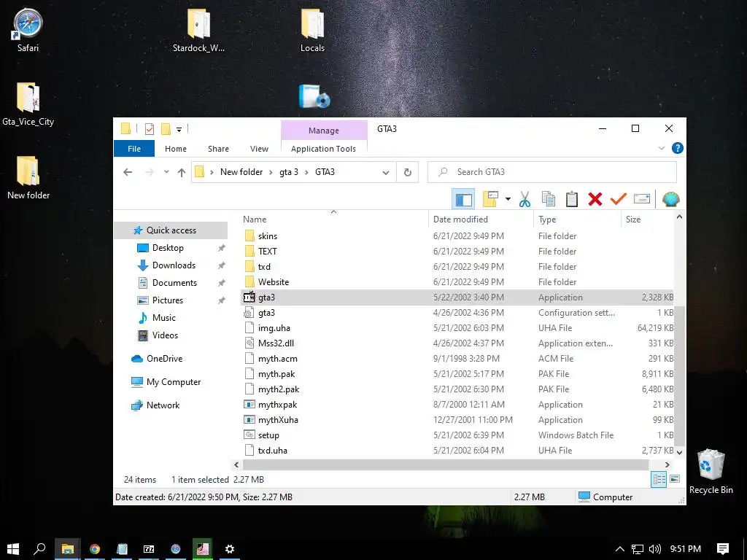
Task: Select Pictures in navigation pane
Action: tap(167, 300)
